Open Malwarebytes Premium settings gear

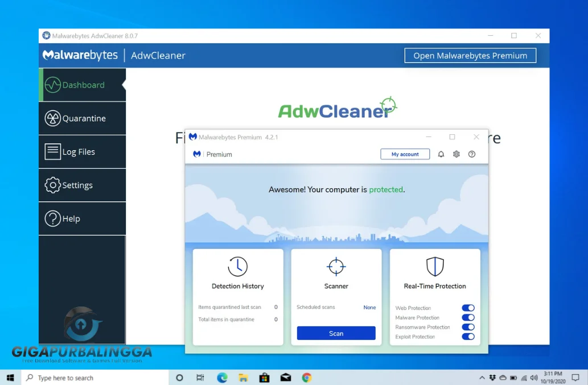click(456, 154)
